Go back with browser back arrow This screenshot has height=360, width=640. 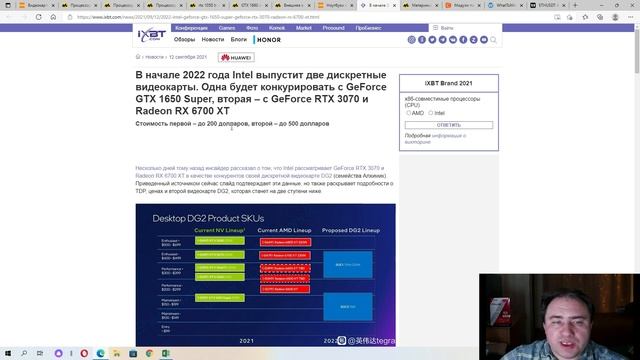pyautogui.click(x=9, y=17)
